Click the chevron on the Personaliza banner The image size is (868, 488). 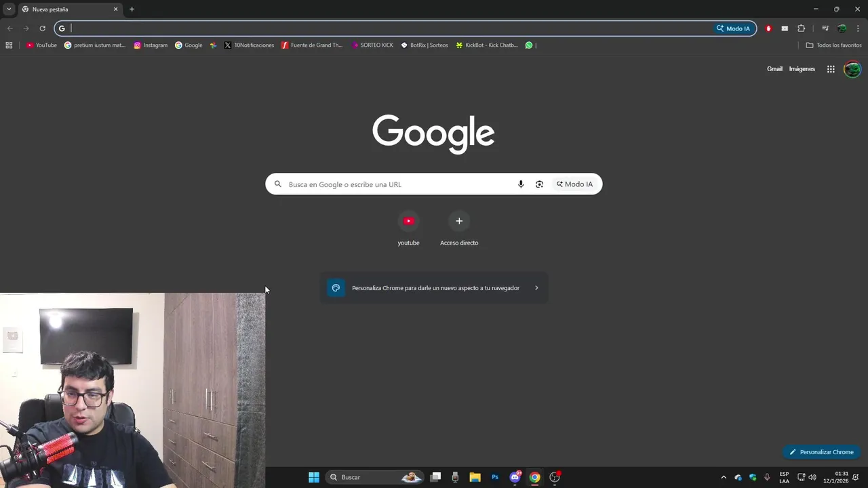click(x=536, y=288)
